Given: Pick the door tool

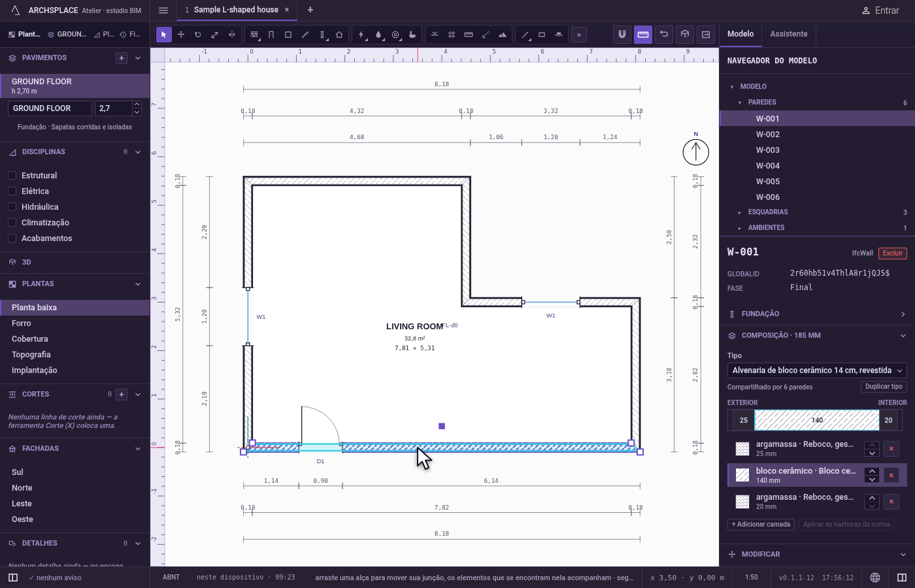Looking at the screenshot, I should point(271,35).
